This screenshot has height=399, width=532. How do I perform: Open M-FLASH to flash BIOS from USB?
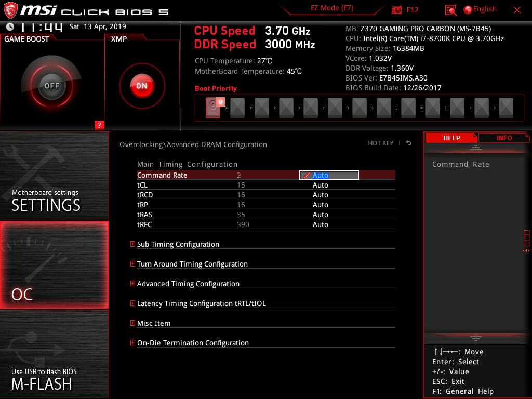[x=54, y=355]
